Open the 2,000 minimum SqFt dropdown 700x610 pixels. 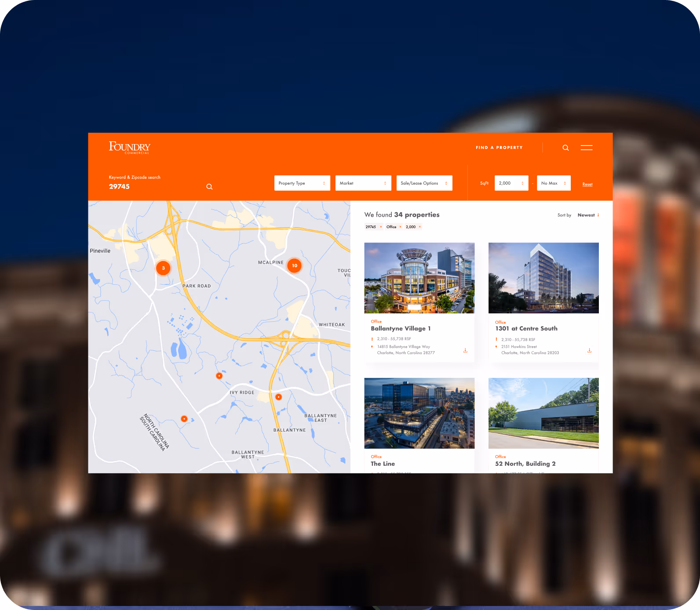click(511, 183)
